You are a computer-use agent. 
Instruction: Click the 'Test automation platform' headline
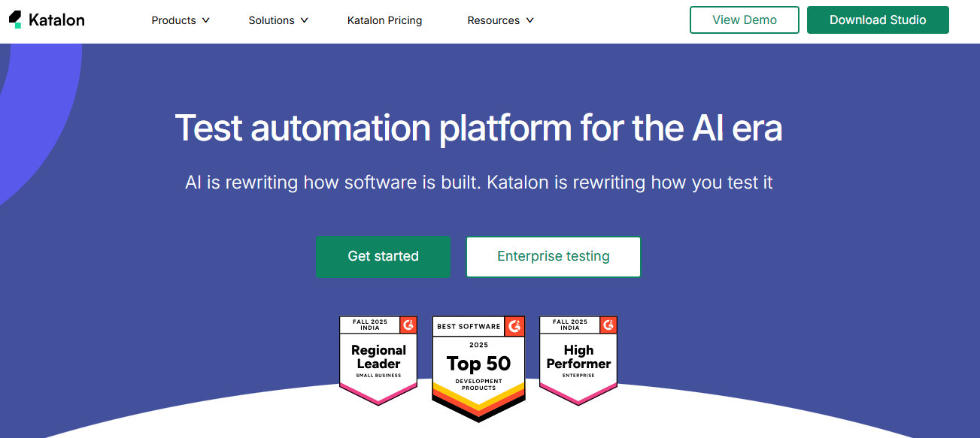[478, 128]
